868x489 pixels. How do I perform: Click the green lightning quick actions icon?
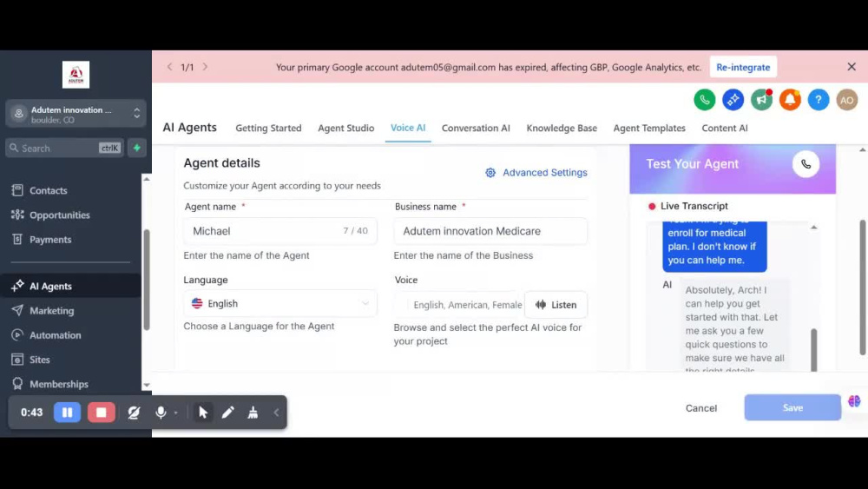(x=137, y=148)
